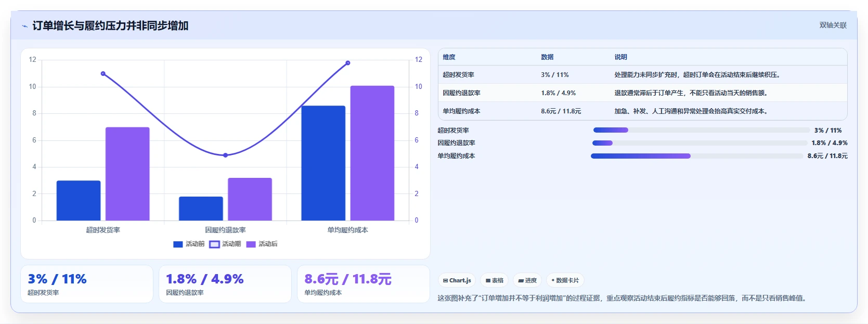Click the 数据 table column header
Viewport: 868px width, 324px height.
(x=547, y=57)
